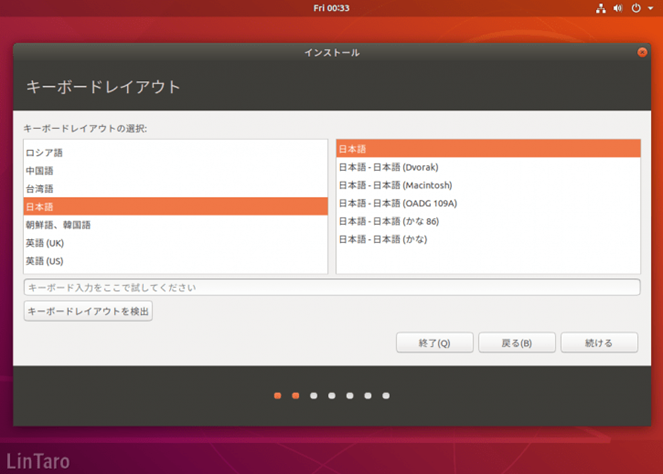Choose the plain 日本語 variant in right list

488,149
